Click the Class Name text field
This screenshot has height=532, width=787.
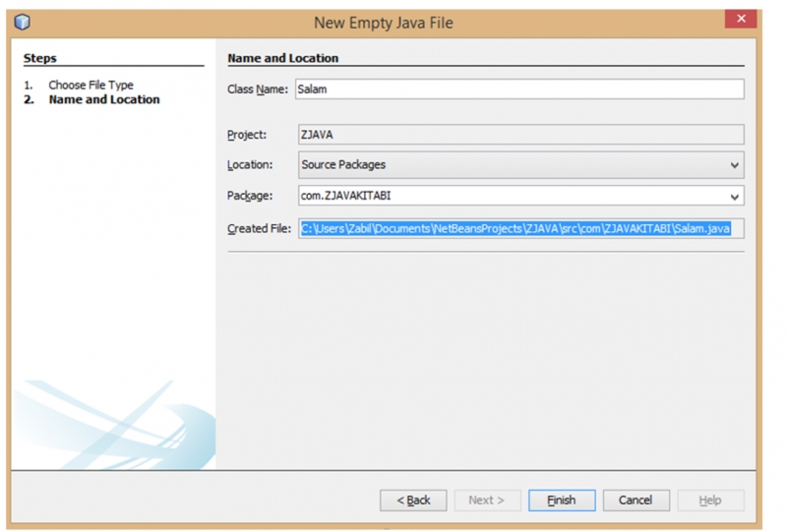click(519, 89)
